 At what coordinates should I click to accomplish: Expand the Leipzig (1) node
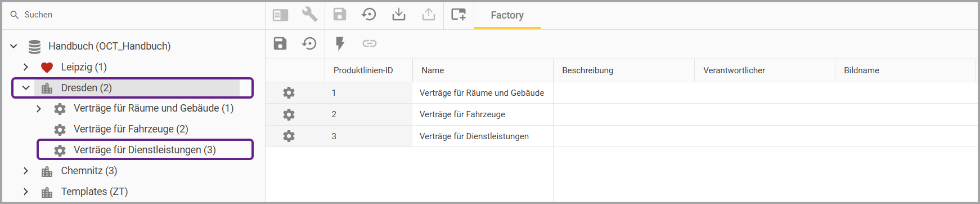click(26, 67)
